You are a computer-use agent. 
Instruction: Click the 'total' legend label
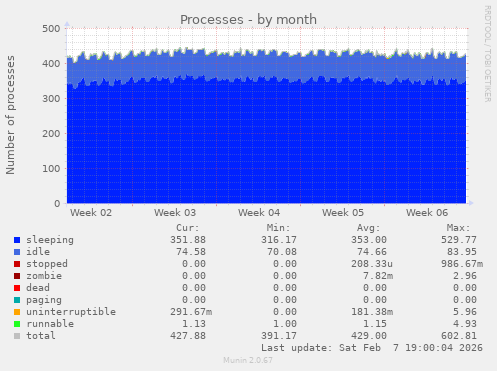(x=41, y=336)
